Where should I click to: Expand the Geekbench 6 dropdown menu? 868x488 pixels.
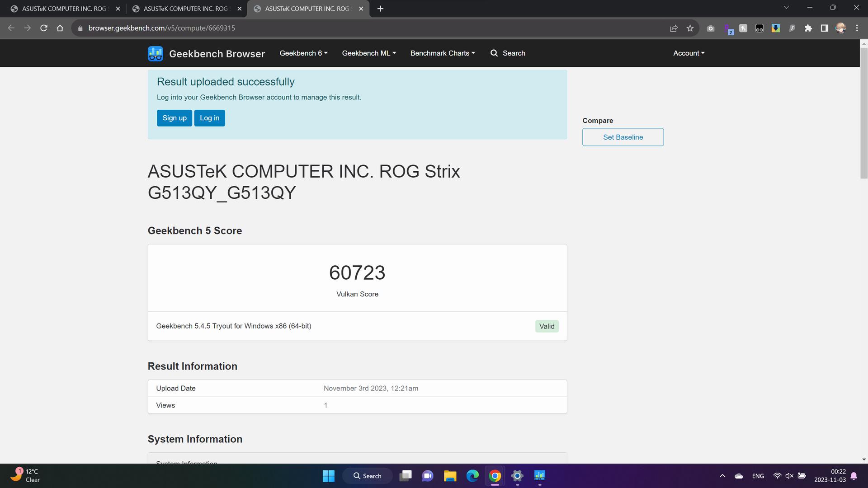click(x=303, y=53)
